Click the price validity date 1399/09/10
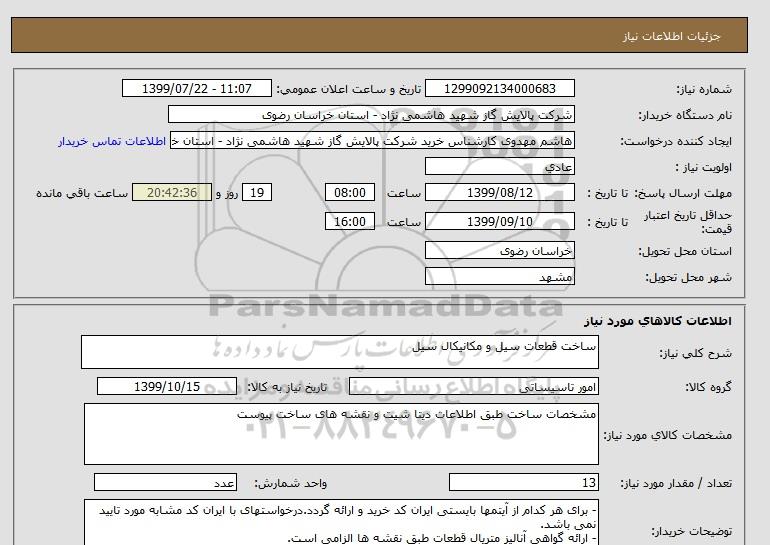 [500, 222]
